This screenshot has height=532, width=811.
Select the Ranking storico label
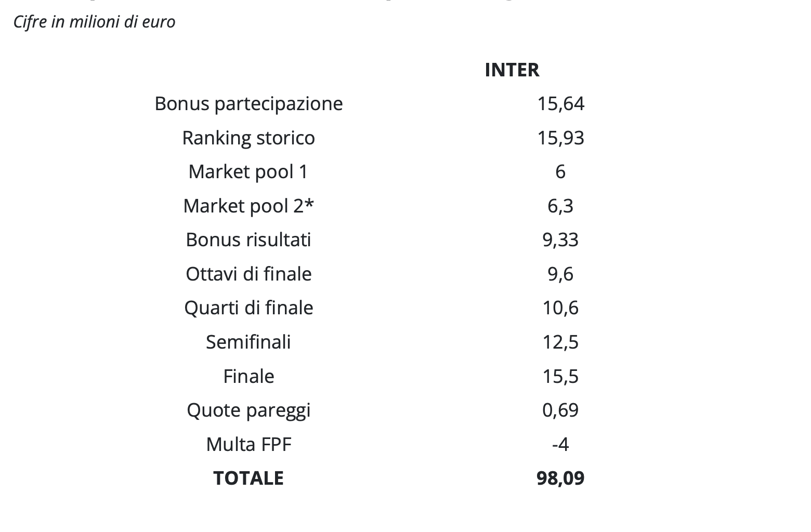248,138
